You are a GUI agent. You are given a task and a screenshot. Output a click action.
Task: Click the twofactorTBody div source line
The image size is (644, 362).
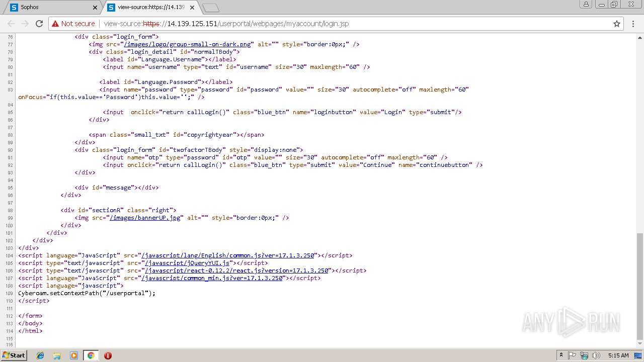coord(189,150)
